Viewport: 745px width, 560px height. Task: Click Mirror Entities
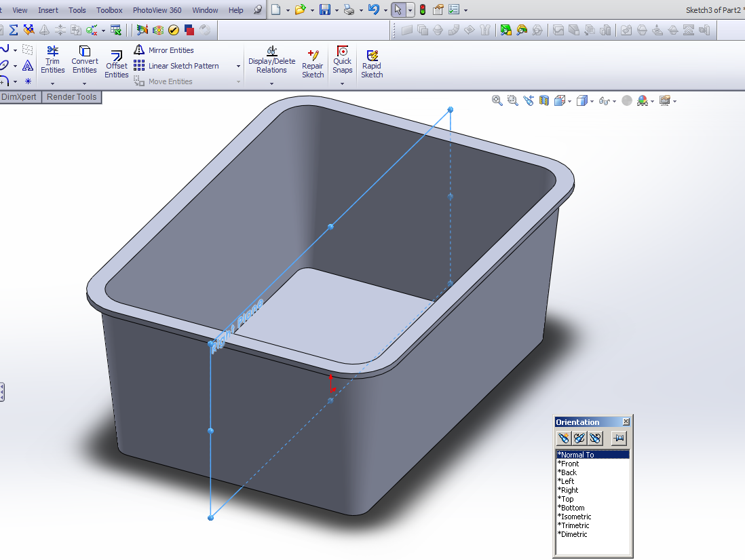click(x=164, y=50)
